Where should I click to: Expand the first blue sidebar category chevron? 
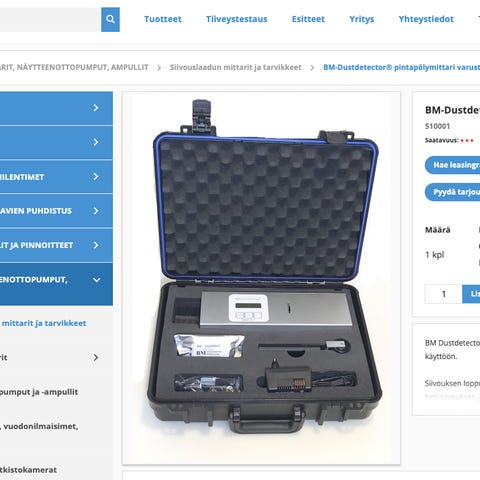(96, 108)
